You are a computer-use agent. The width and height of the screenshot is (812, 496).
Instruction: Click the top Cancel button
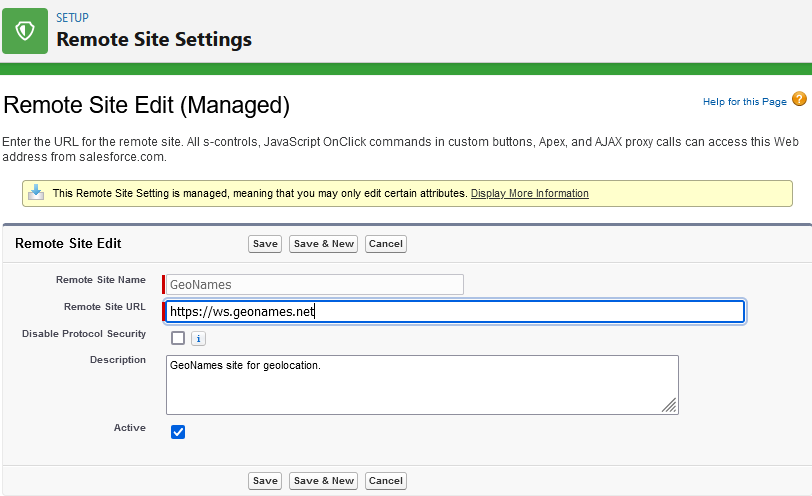click(385, 244)
